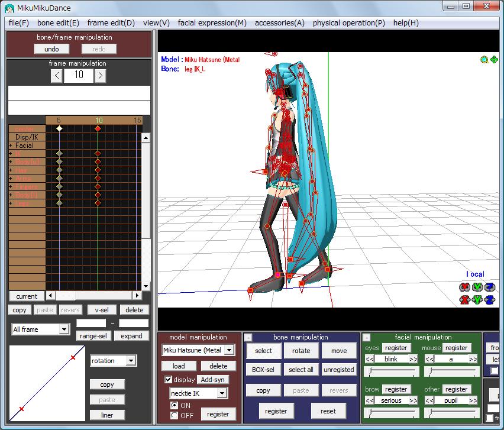Open the help(H) menu
The width and height of the screenshot is (504, 430).
point(406,23)
